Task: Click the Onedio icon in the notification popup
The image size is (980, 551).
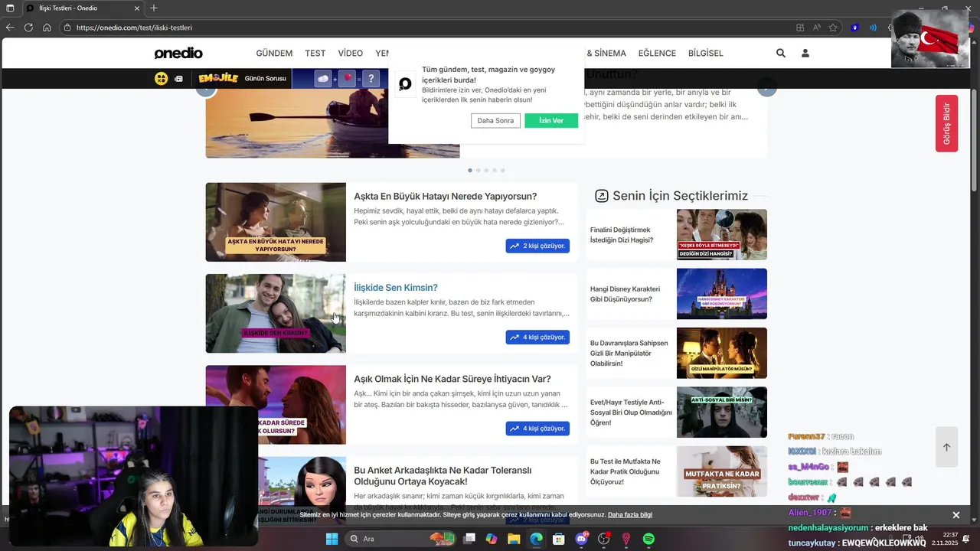Action: click(405, 83)
